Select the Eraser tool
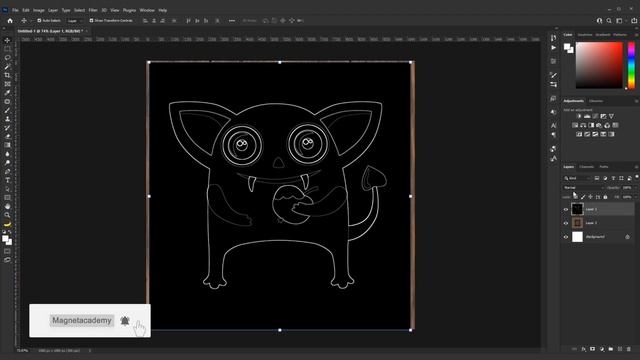This screenshot has width=640, height=360. [7, 136]
